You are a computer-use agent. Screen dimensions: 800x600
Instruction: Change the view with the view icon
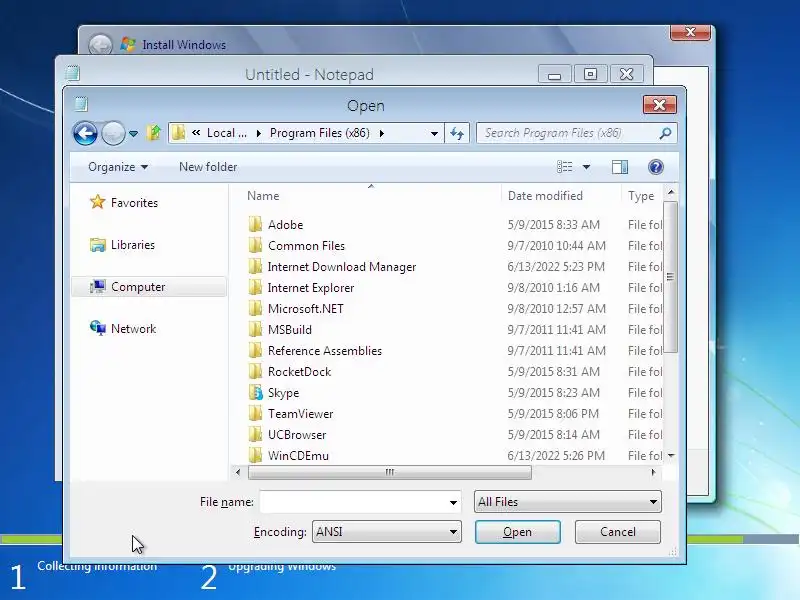point(564,167)
